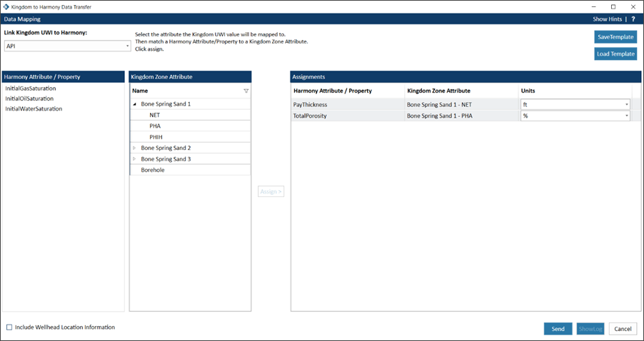Click the Load Template button
This screenshot has width=644, height=341.
click(615, 54)
